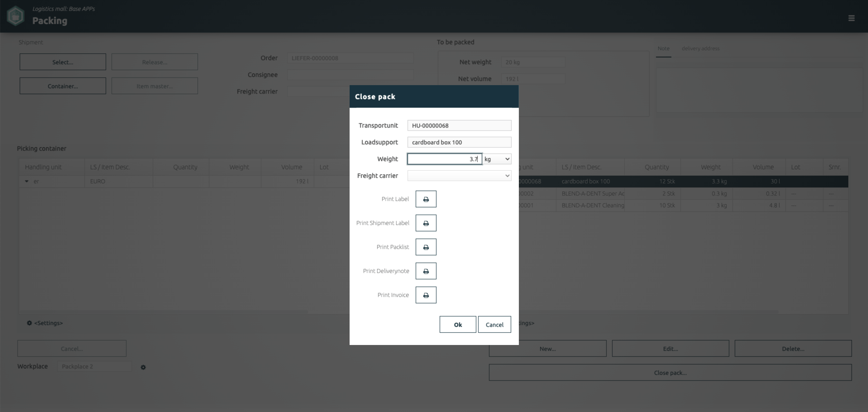Select the EURO picking container cell
Screen dimensions: 868x412
(119, 181)
